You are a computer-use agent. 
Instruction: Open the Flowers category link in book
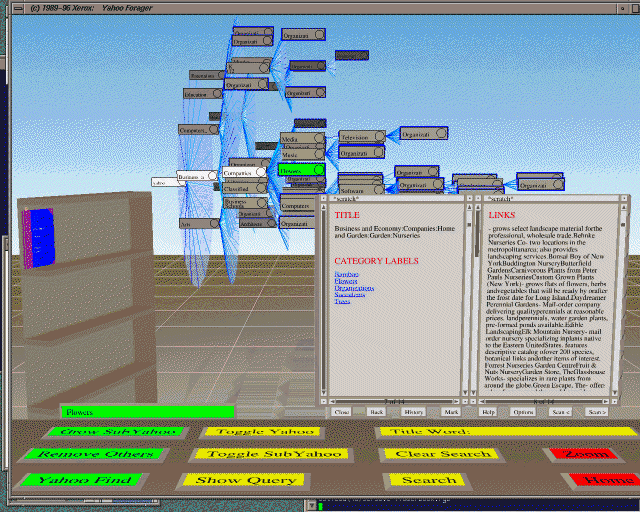click(x=346, y=281)
